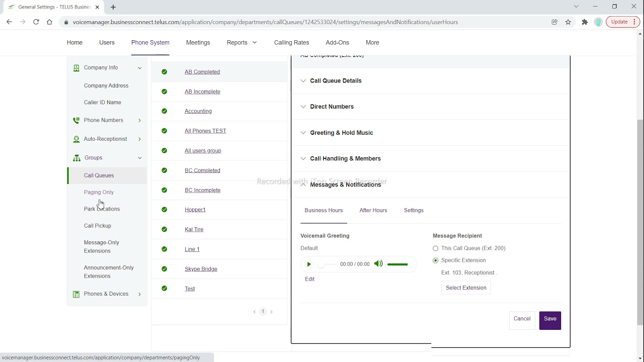Viewport: 644px width, 362px height.
Task: Collapse the Company Info sidebar group
Action: 140,68
